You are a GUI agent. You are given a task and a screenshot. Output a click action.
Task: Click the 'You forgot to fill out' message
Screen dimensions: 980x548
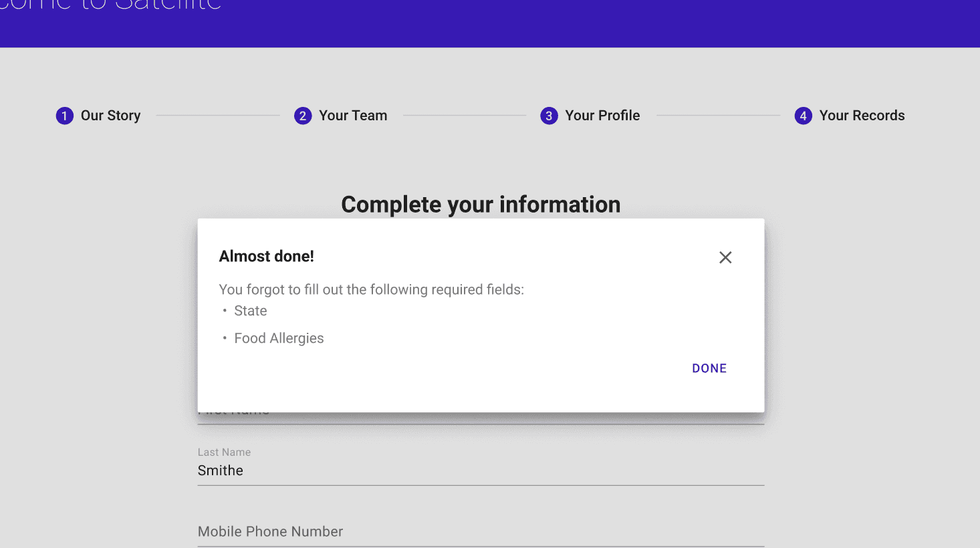pos(372,289)
